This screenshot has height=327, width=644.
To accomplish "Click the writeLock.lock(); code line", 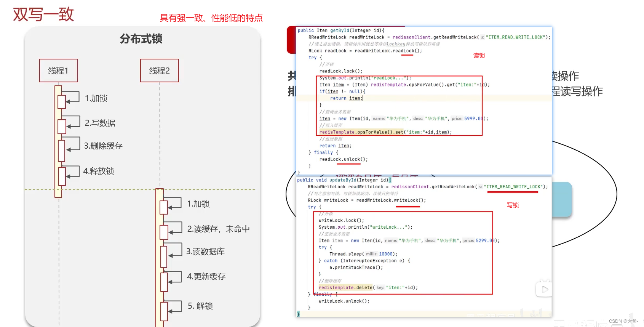I will tap(341, 220).
